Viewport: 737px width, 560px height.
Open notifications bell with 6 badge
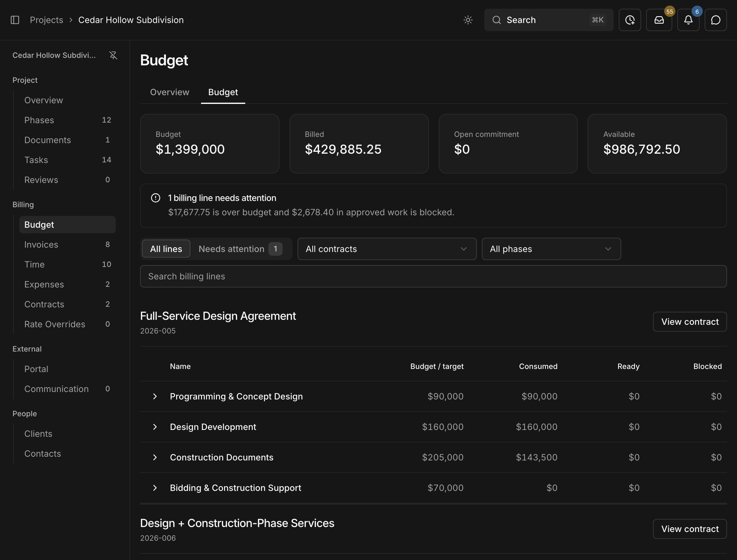click(x=688, y=20)
